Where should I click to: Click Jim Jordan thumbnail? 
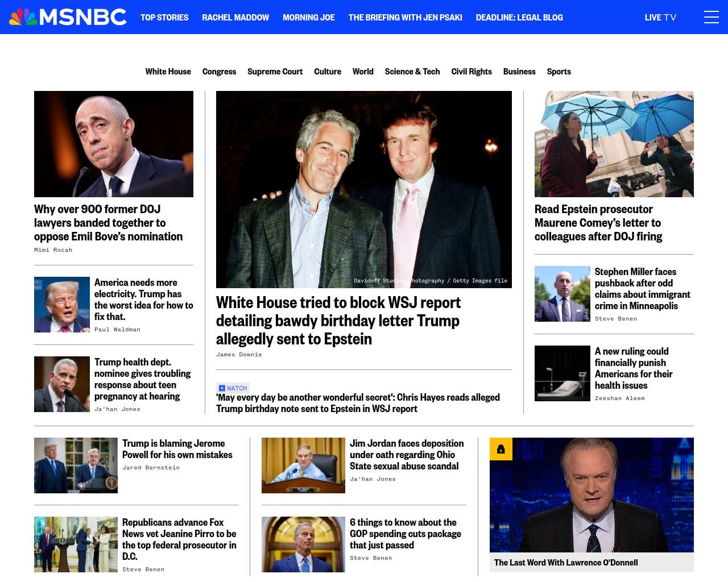(x=303, y=465)
